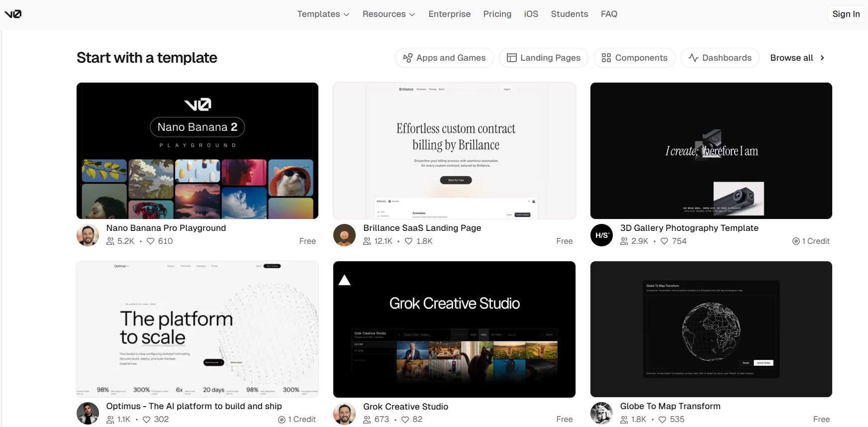Click author avatar of Brillance SaaS Landing Page
Image resolution: width=868 pixels, height=427 pixels.
point(344,235)
